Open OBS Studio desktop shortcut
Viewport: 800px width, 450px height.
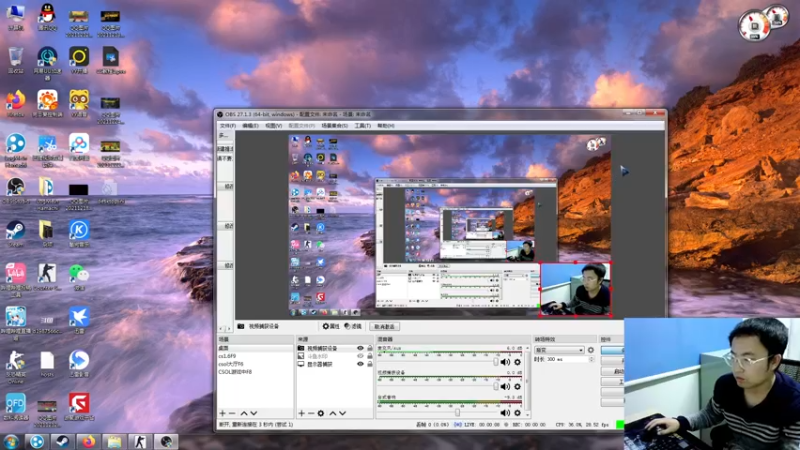point(15,190)
